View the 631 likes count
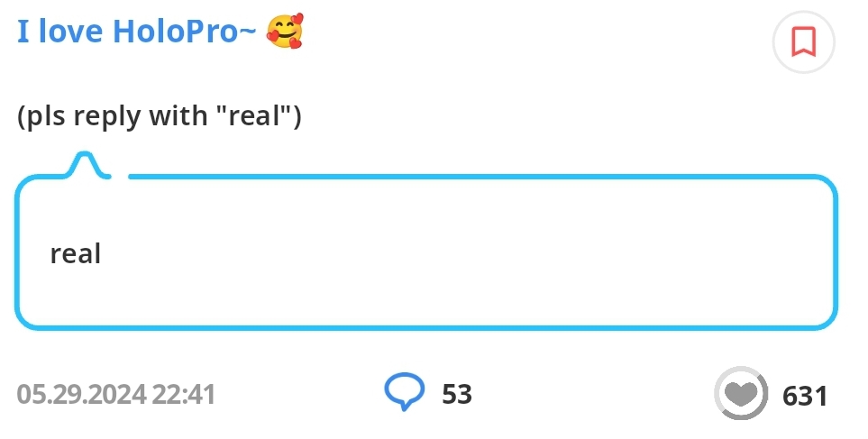868x439 pixels. coord(805,396)
